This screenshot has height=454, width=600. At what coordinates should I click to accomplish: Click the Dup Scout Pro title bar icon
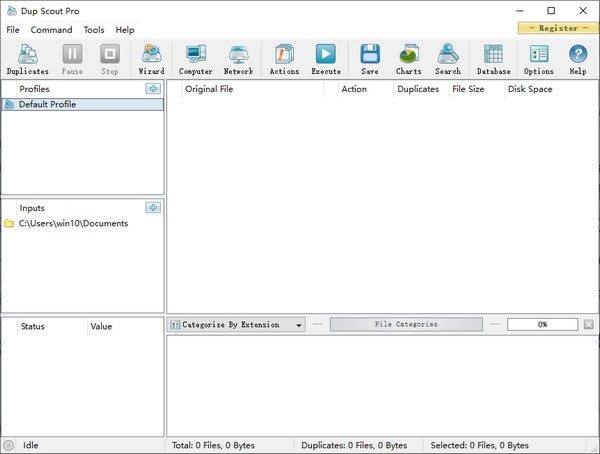(12, 11)
